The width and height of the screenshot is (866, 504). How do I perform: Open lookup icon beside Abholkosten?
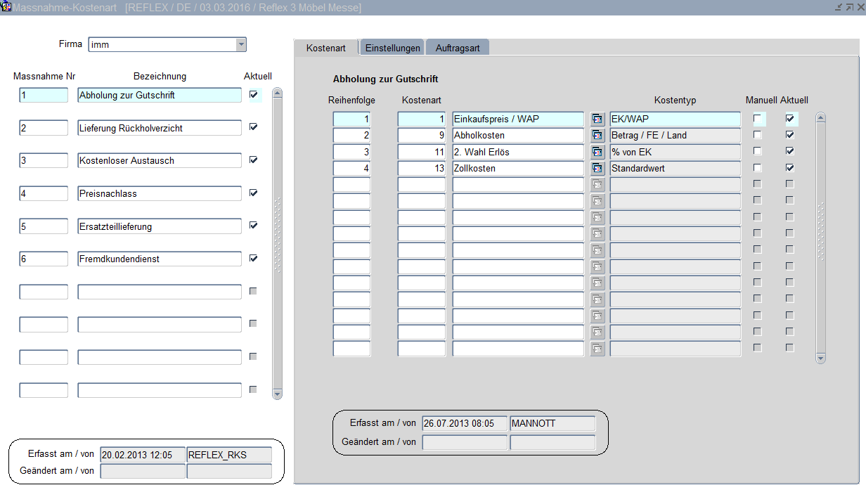coord(597,135)
